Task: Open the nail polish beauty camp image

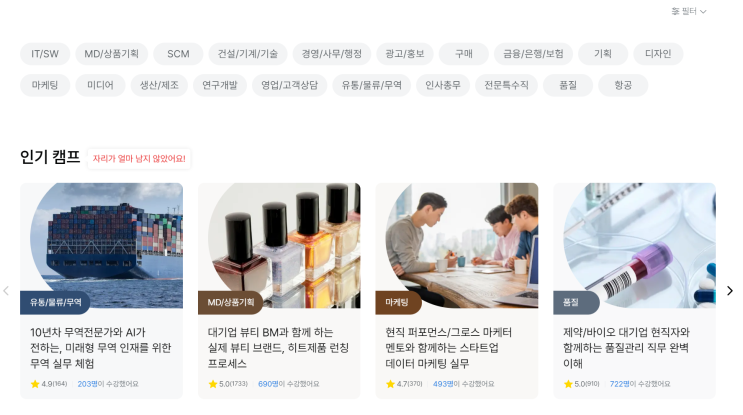Action: [x=279, y=245]
